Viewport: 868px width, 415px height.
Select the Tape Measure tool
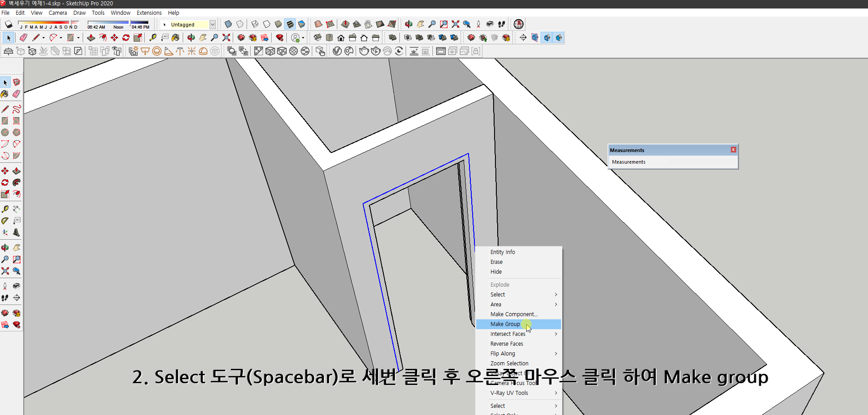coord(153,38)
